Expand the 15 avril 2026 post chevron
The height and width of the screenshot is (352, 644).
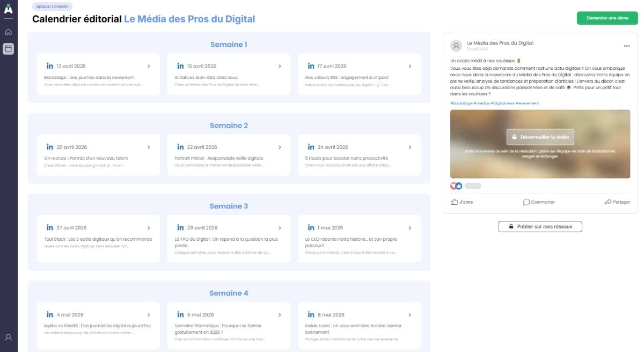pos(280,66)
